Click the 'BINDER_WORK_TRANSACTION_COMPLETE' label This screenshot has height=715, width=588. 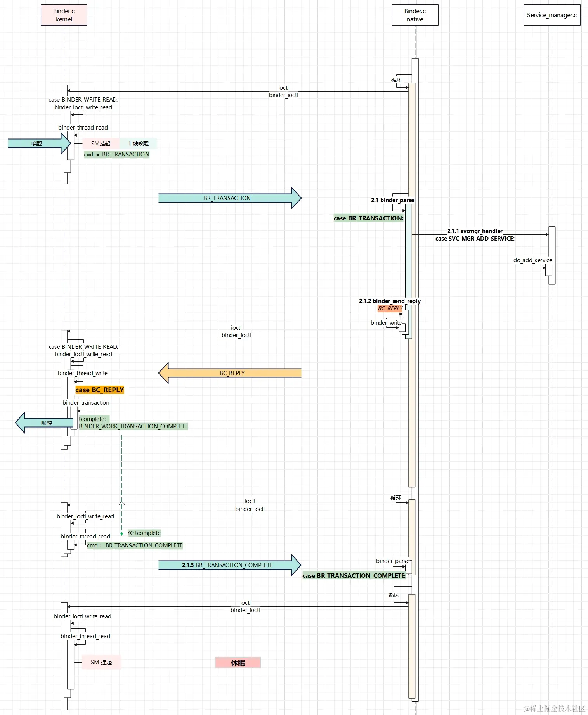[134, 426]
